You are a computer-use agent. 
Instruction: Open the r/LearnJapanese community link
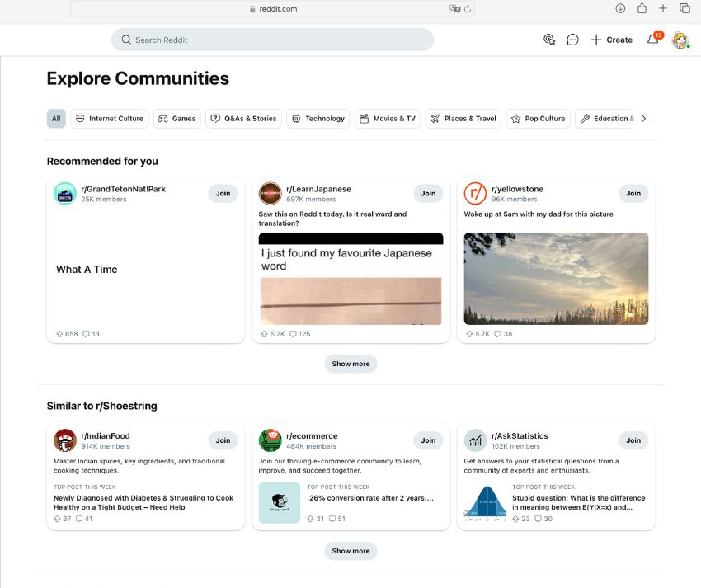click(x=319, y=189)
